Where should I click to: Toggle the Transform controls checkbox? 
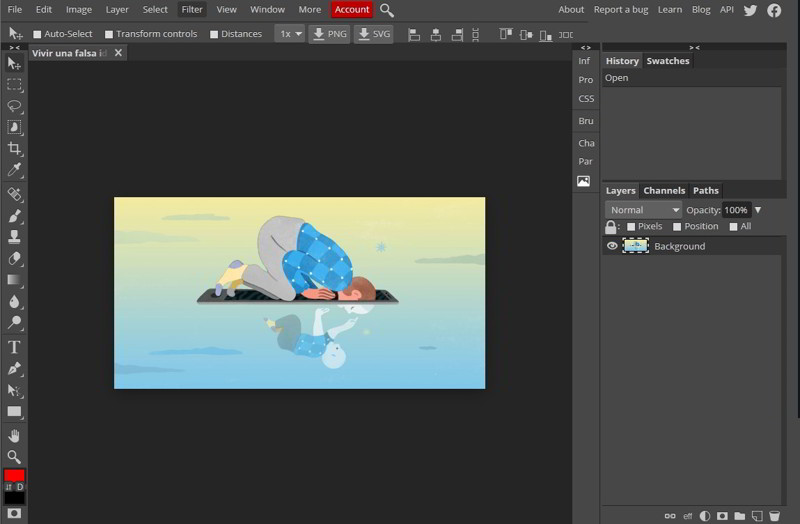click(109, 34)
